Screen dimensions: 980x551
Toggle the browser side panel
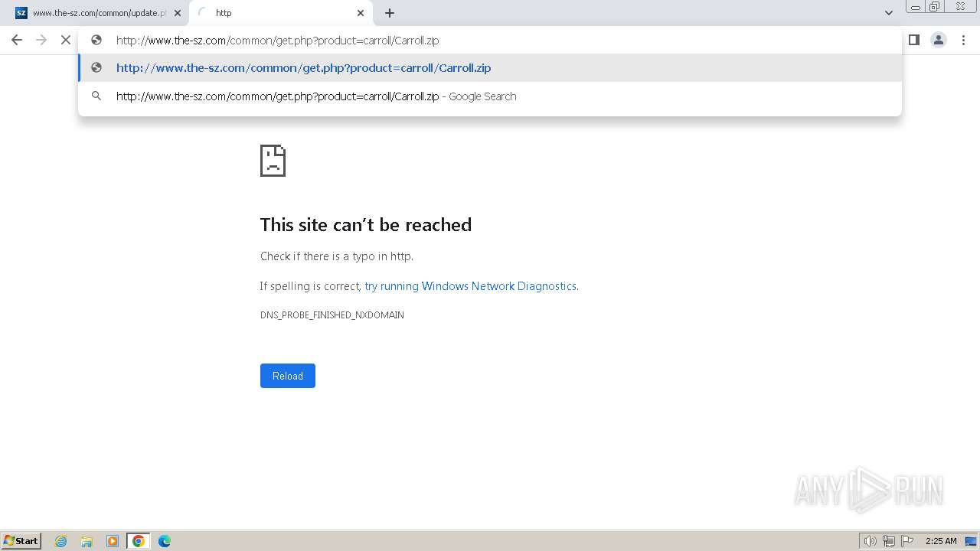pyautogui.click(x=914, y=40)
